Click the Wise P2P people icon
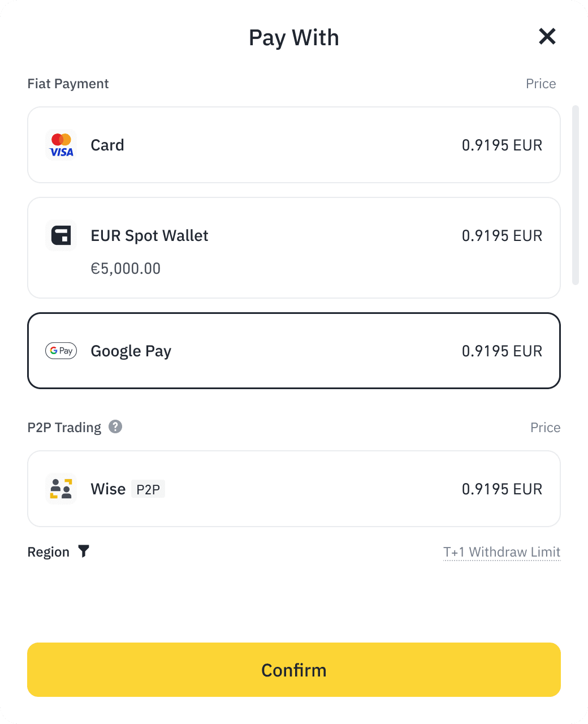Viewport: 588px width, 724px height. pos(61,489)
